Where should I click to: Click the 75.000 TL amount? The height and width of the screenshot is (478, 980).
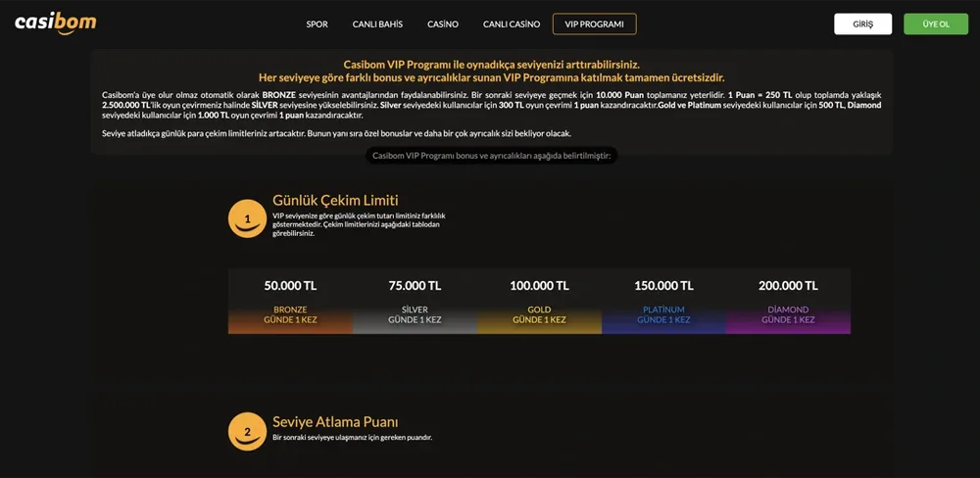415,286
